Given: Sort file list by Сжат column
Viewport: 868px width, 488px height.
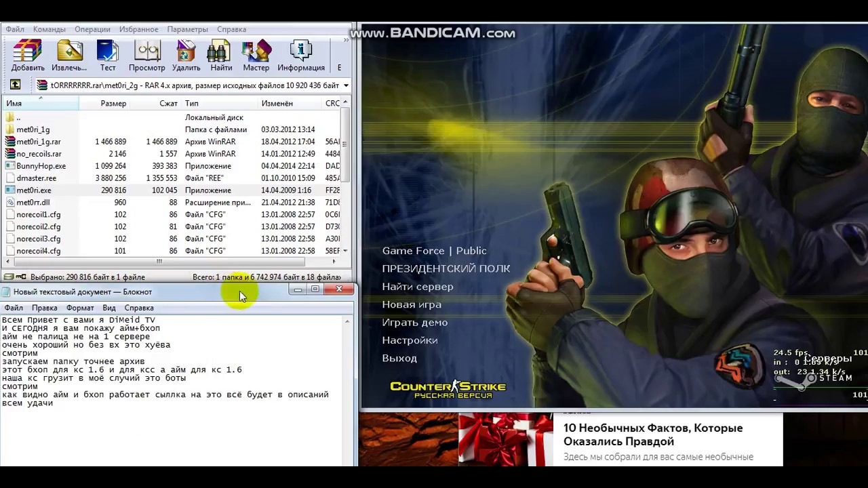Looking at the screenshot, I should 155,103.
